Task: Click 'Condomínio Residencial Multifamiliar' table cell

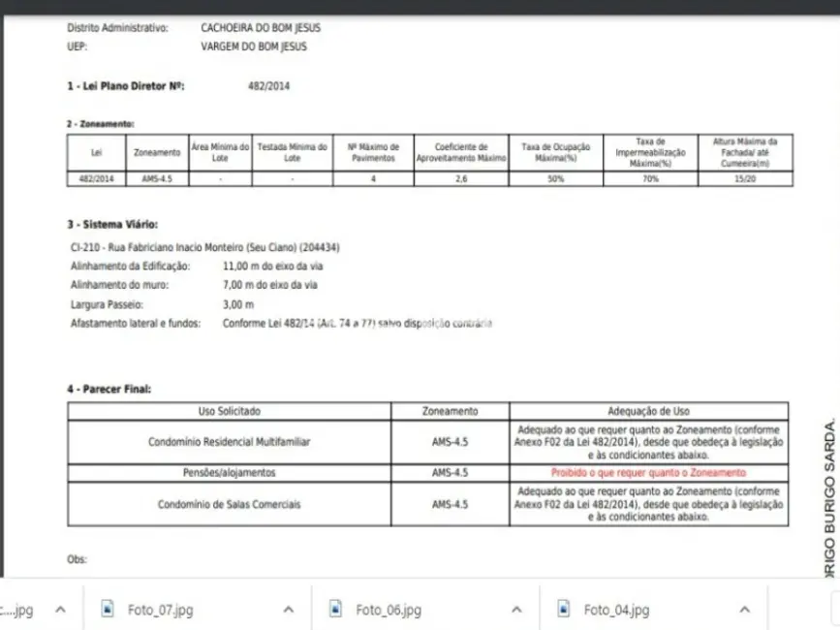Action: (230, 442)
